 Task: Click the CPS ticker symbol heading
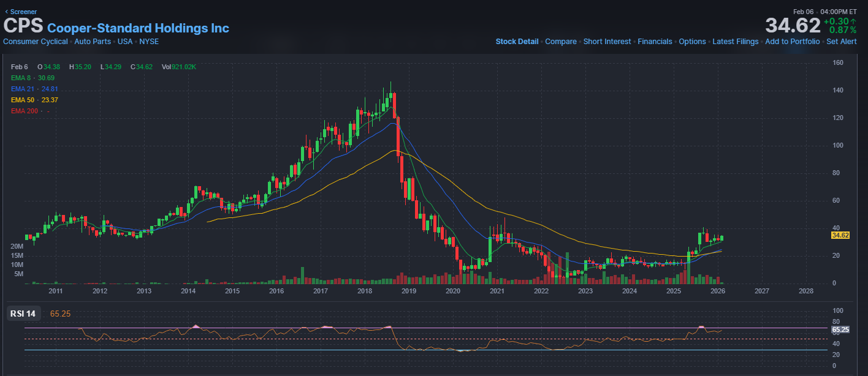23,26
